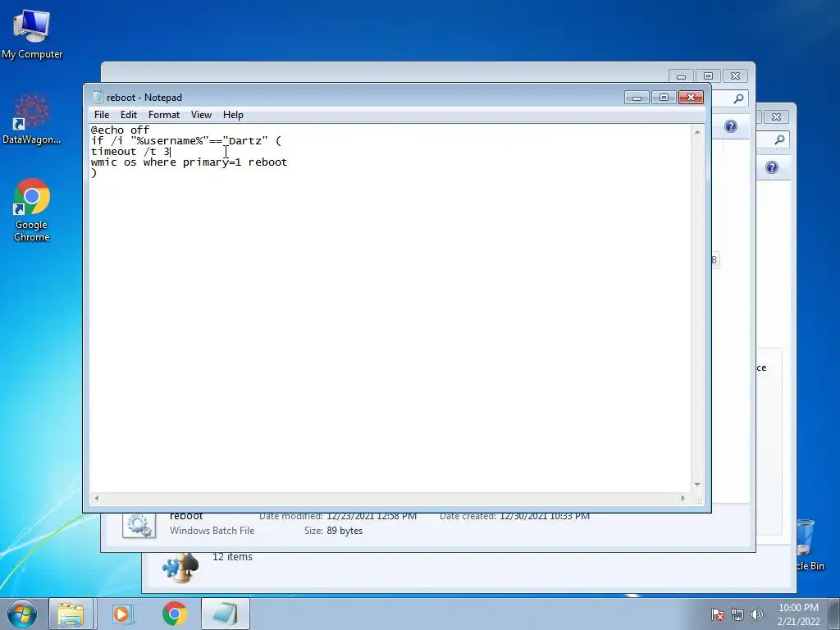Click search icon in rearmost Explorer window
This screenshot has height=630, width=840.
pyautogui.click(x=779, y=139)
